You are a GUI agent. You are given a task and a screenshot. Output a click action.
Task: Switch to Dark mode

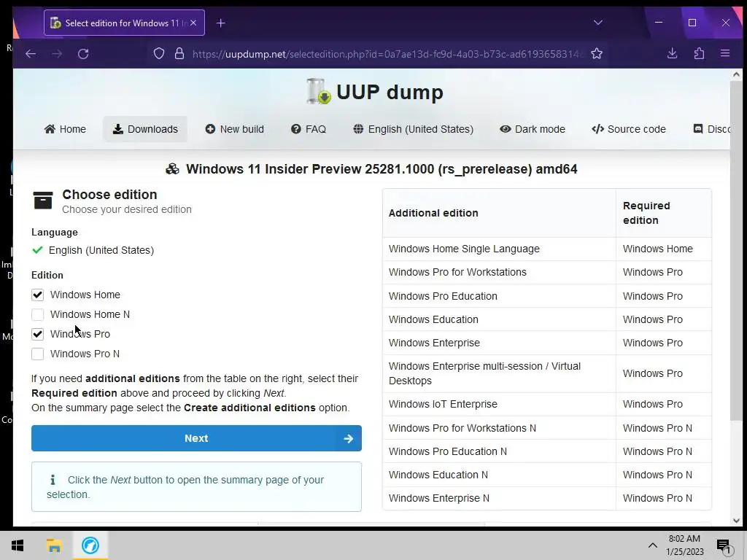point(532,129)
